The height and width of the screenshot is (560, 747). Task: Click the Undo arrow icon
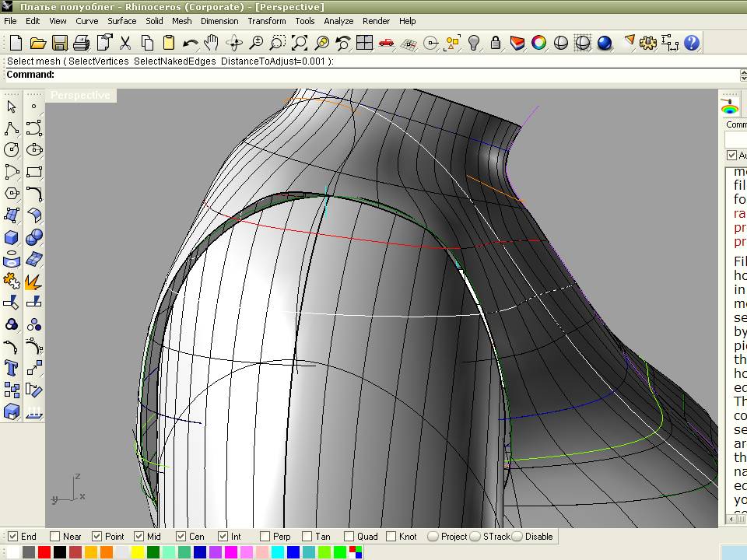pyautogui.click(x=189, y=44)
